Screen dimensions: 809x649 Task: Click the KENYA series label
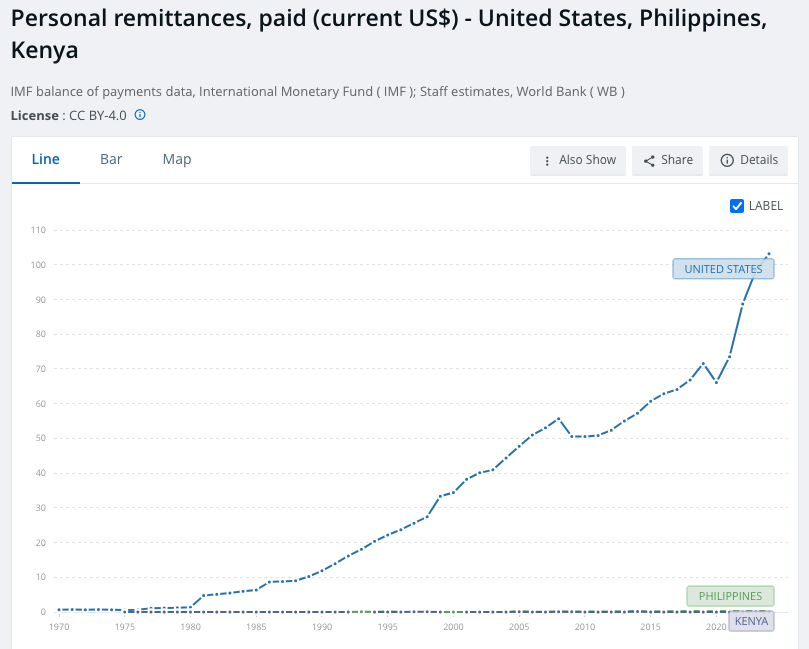(x=751, y=621)
